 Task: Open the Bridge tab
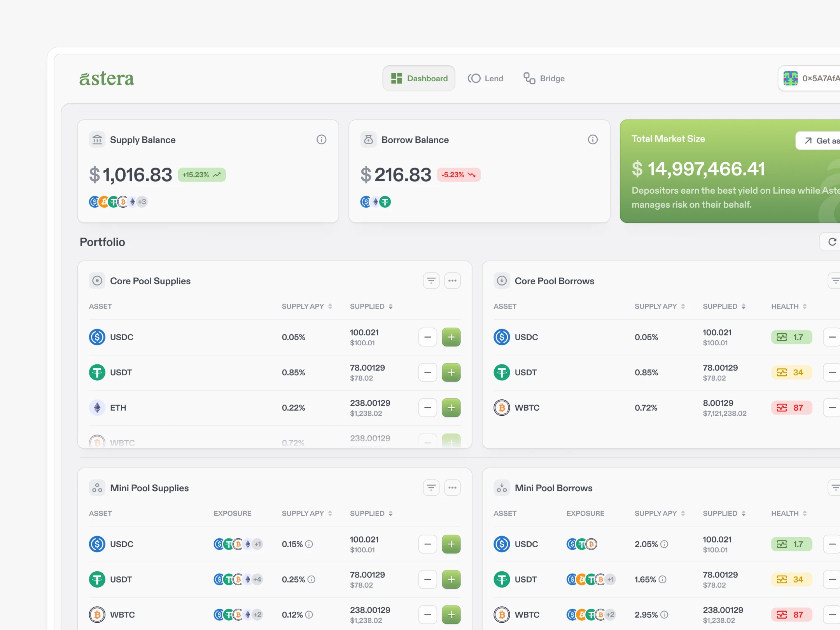pyautogui.click(x=544, y=79)
